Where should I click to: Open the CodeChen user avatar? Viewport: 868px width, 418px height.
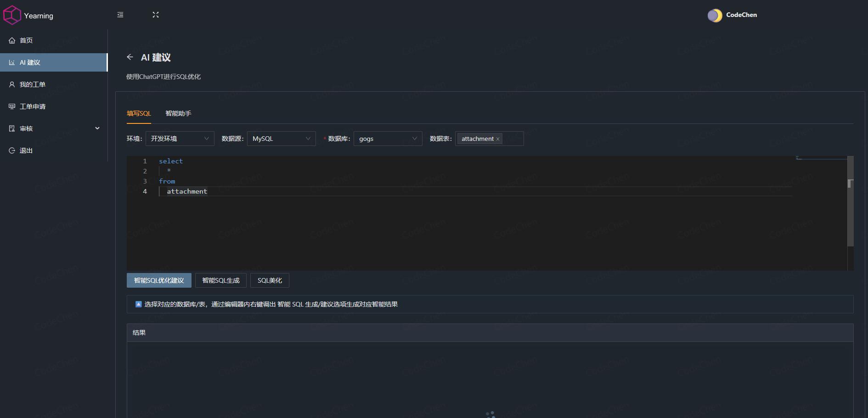pyautogui.click(x=715, y=16)
